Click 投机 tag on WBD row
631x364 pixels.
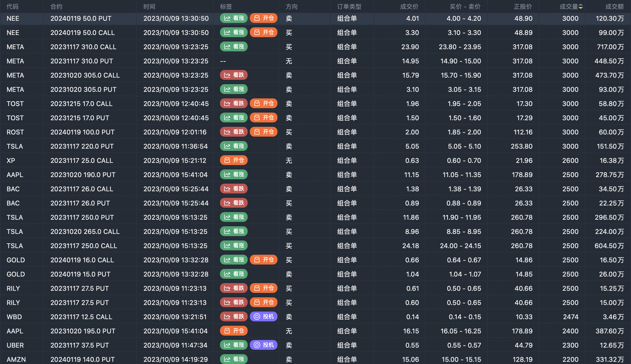click(x=264, y=317)
